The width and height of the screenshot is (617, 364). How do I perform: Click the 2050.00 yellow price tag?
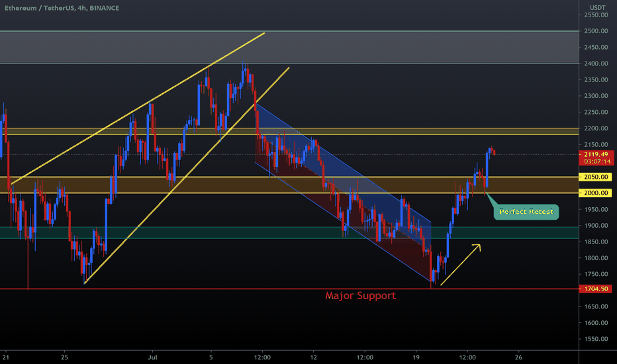(x=596, y=177)
